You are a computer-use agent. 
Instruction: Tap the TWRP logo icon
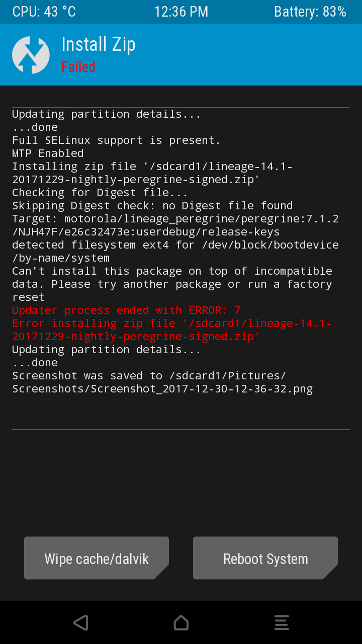click(31, 55)
